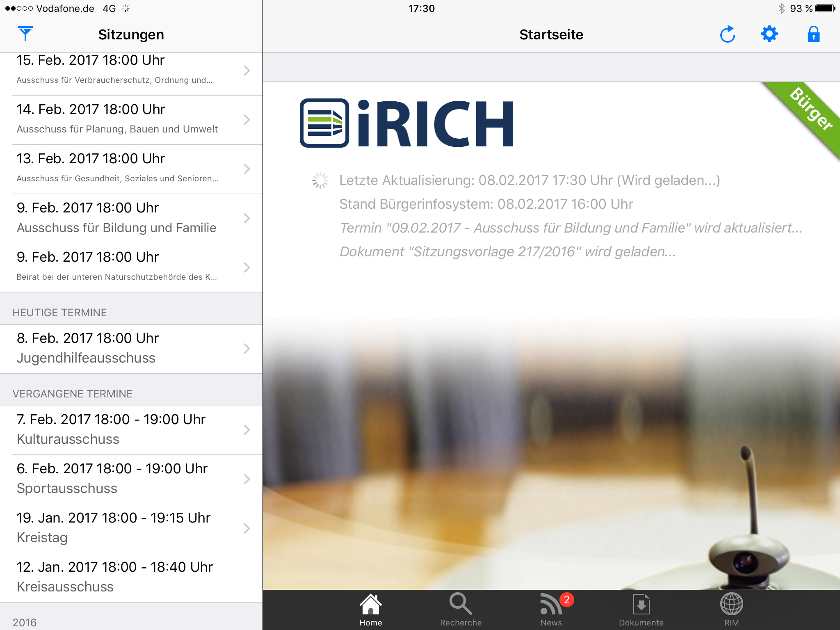
Task: Expand the Kulturausschuss session chevron
Action: (x=247, y=430)
